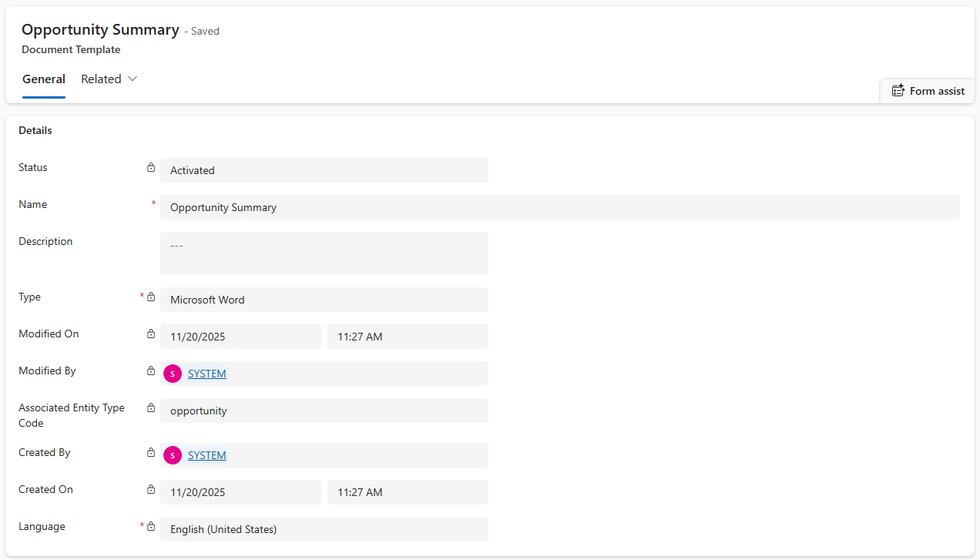The image size is (980, 560).
Task: Click the SYSTEM avatar in Modified By
Action: click(173, 374)
